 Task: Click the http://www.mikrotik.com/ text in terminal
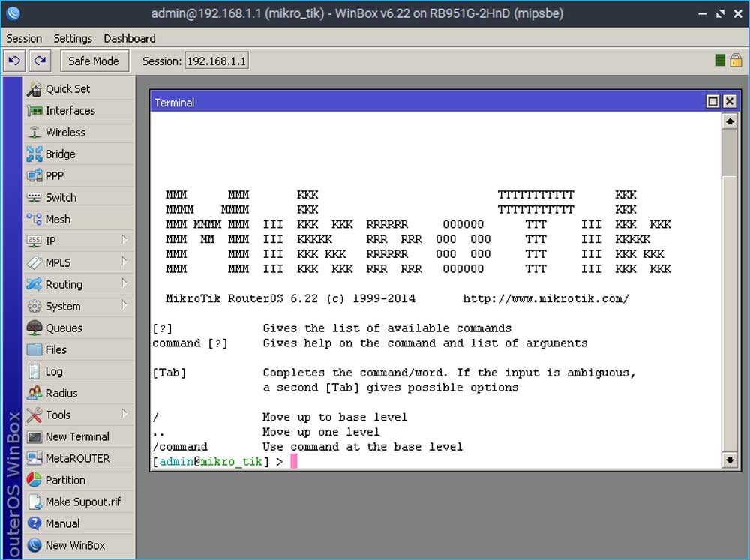[546, 298]
